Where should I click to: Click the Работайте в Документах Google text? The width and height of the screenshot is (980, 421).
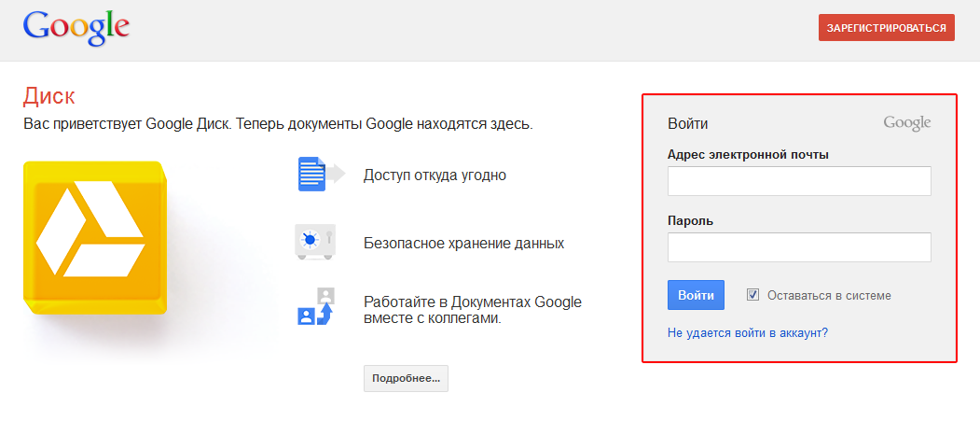473,310
